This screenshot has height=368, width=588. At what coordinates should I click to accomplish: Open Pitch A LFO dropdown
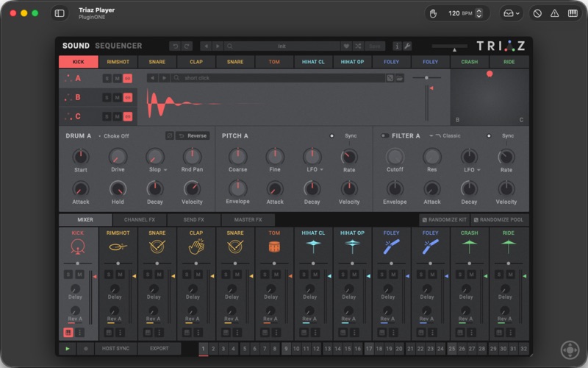point(321,170)
